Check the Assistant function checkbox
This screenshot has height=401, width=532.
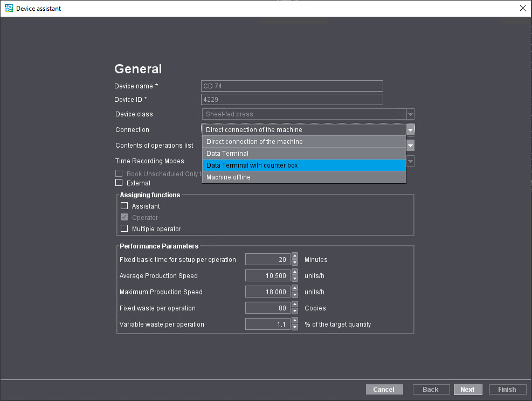(x=125, y=206)
